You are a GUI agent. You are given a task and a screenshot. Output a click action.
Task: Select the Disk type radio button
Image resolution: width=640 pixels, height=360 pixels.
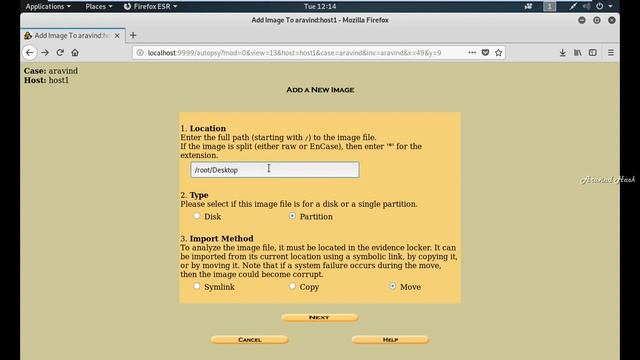(197, 216)
